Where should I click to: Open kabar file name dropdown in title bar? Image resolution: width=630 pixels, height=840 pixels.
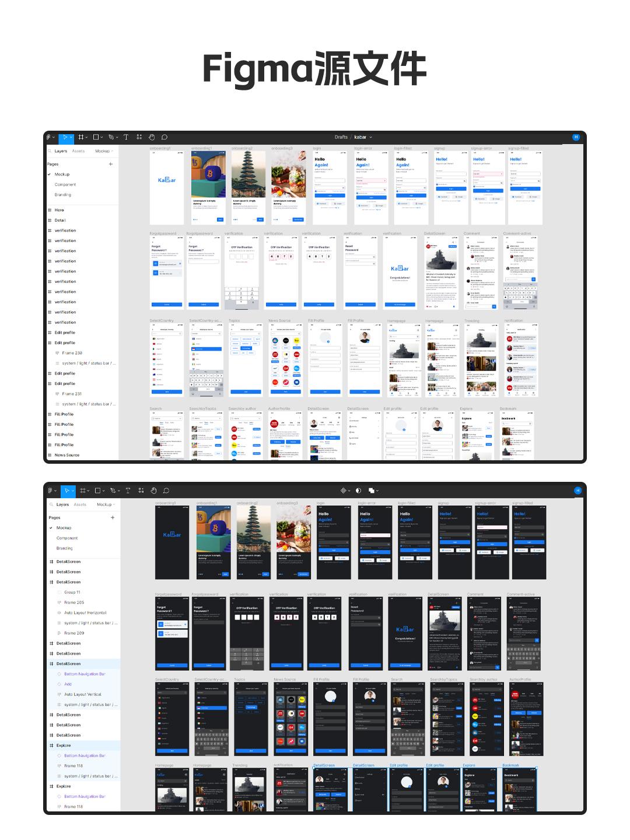tap(363, 137)
